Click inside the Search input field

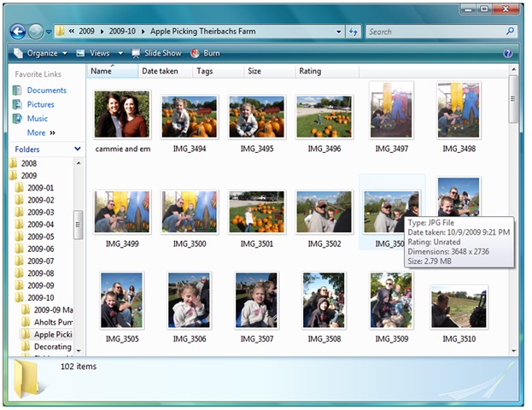pyautogui.click(x=436, y=32)
